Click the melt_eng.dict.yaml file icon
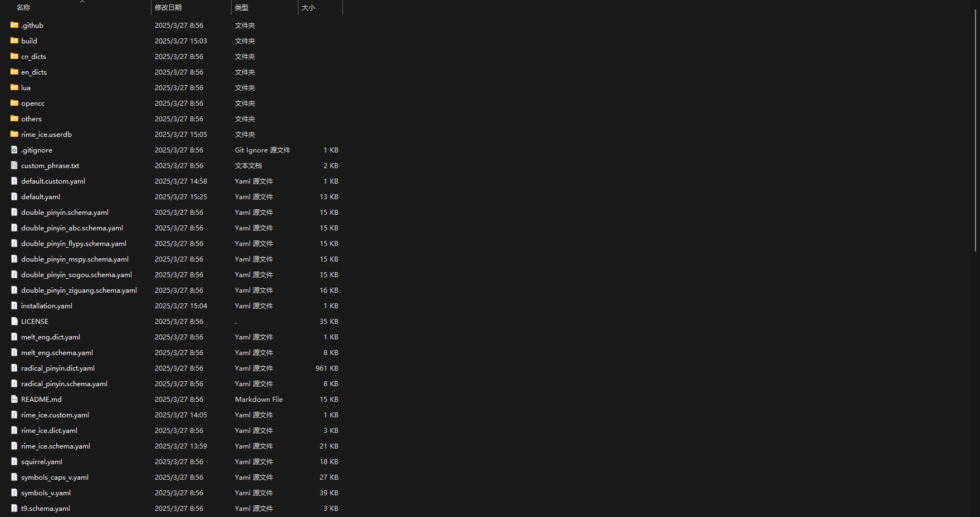 14,337
